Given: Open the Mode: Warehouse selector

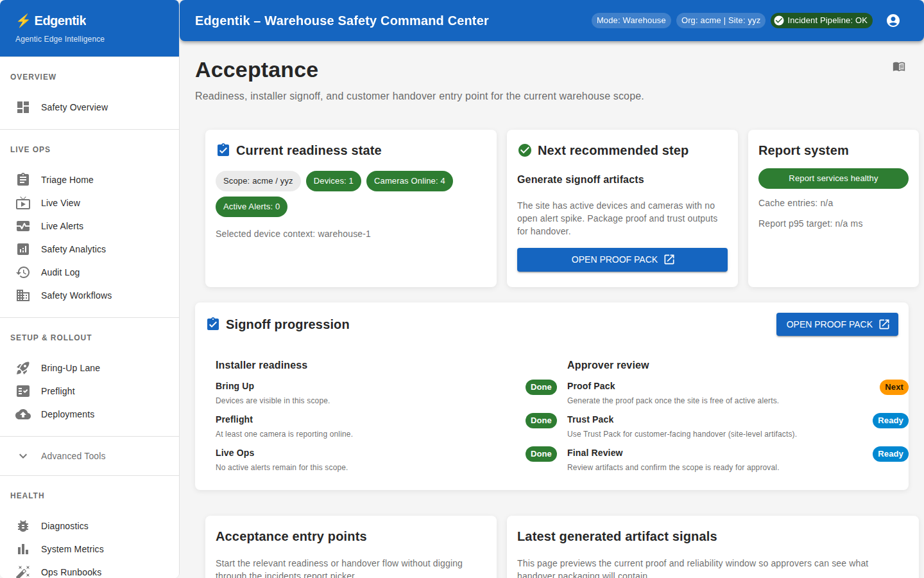Looking at the screenshot, I should click(631, 20).
